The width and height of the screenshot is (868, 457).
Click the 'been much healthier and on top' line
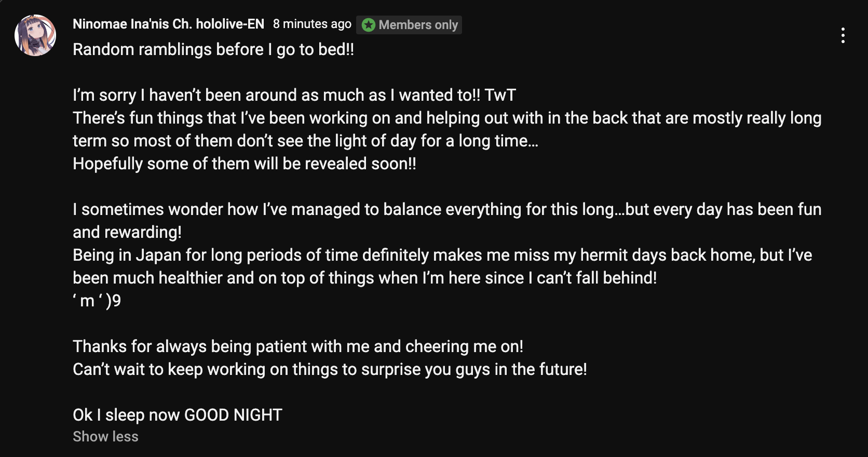(x=365, y=278)
